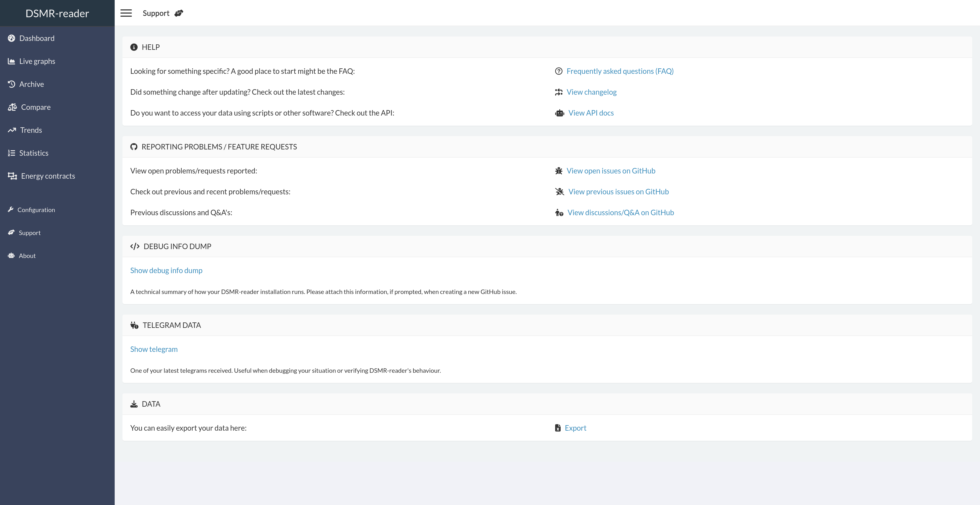Click 'TELEGRAM DATA' heading text
The width and height of the screenshot is (980, 505).
click(171, 325)
